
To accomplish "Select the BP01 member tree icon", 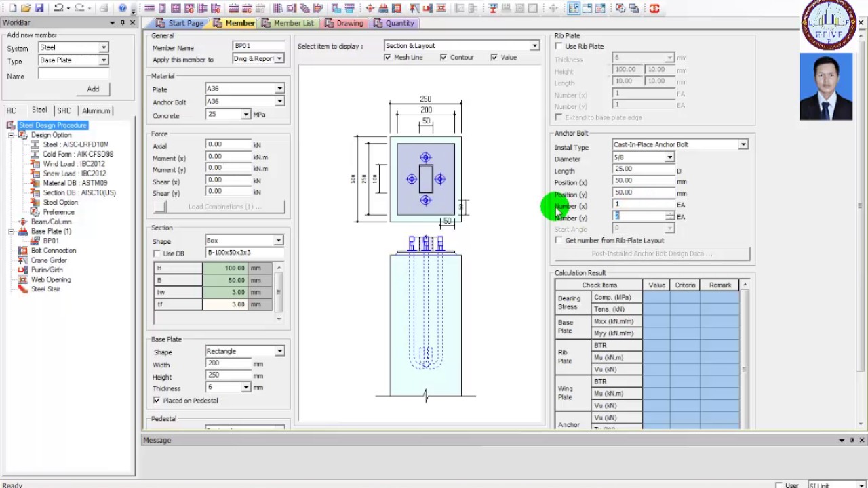I will coord(35,241).
